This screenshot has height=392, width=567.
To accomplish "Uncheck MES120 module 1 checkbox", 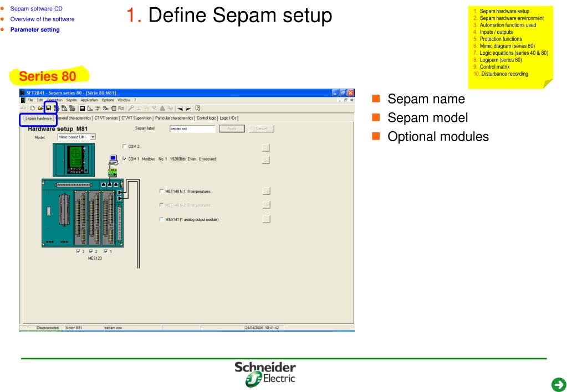I will tap(106, 251).
